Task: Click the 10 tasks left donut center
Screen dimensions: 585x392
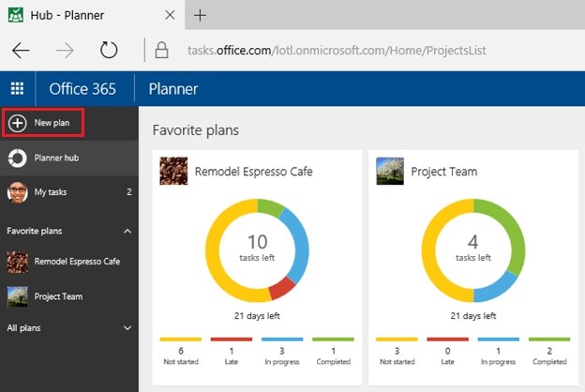Action: [x=257, y=248]
